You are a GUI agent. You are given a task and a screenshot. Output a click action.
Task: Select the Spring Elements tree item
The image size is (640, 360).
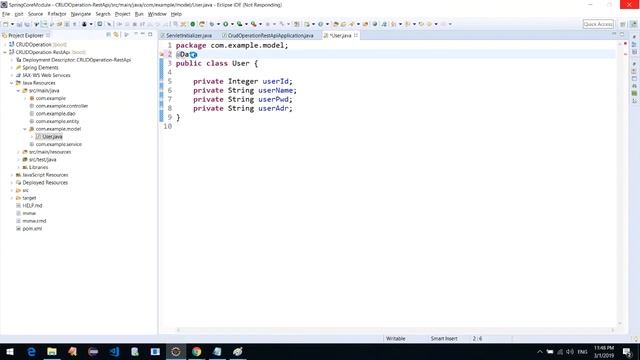(x=40, y=68)
